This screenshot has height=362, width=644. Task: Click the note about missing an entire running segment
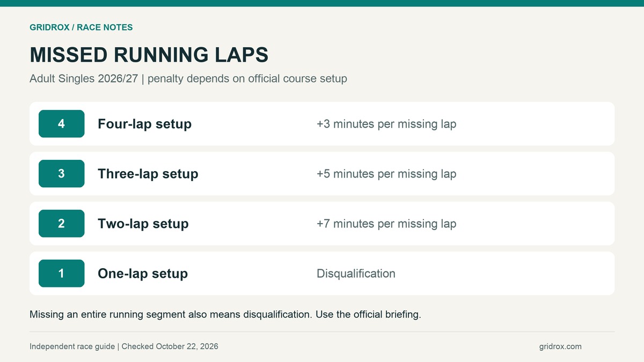coord(225,314)
